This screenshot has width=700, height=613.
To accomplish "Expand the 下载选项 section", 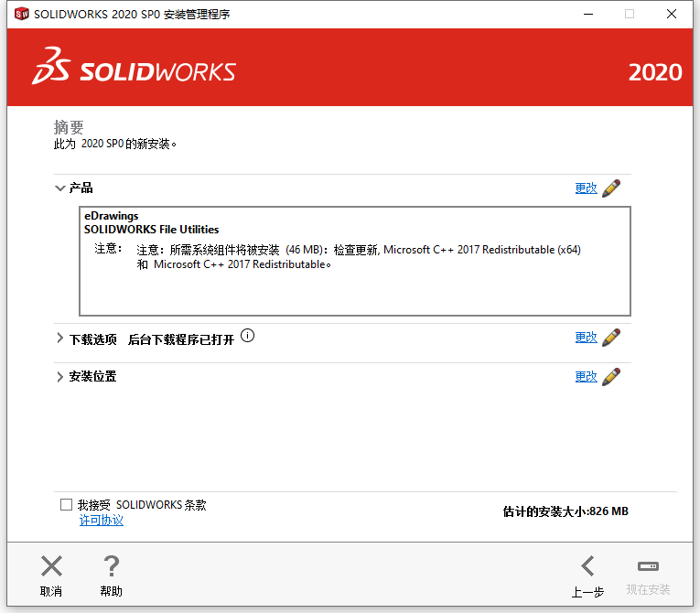I will pos(59,338).
